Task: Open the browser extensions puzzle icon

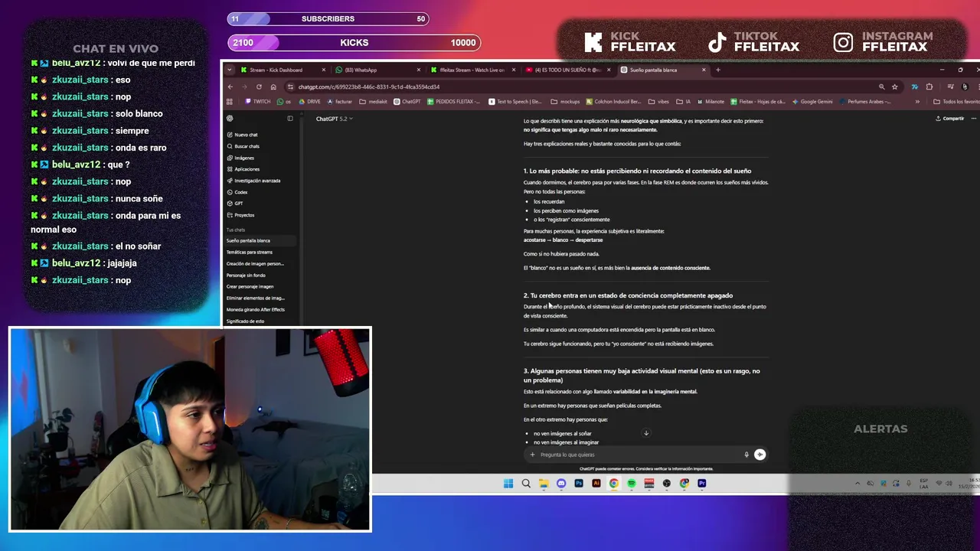Action: (929, 86)
